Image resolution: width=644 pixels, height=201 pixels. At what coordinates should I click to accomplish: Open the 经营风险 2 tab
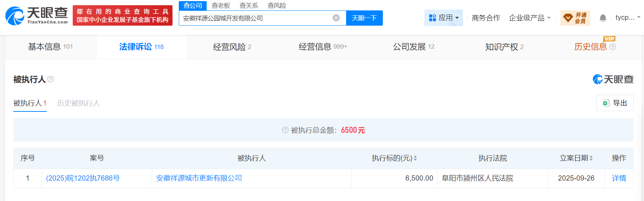point(232,47)
